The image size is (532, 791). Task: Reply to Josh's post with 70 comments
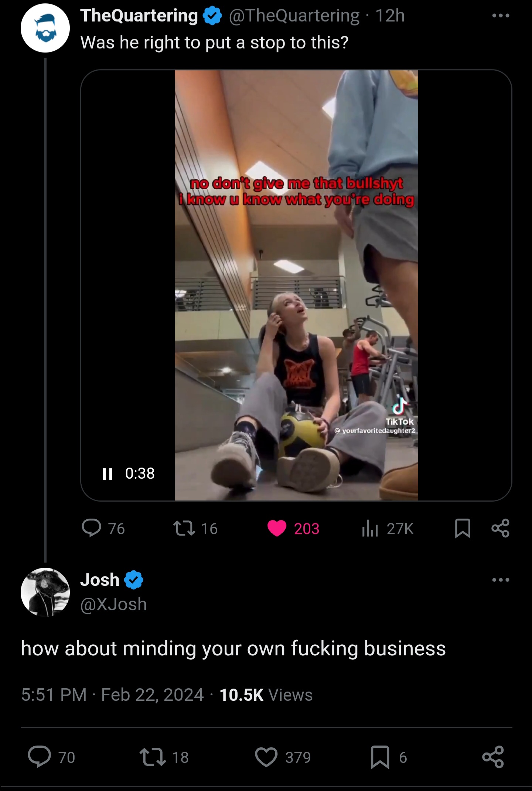click(40, 757)
